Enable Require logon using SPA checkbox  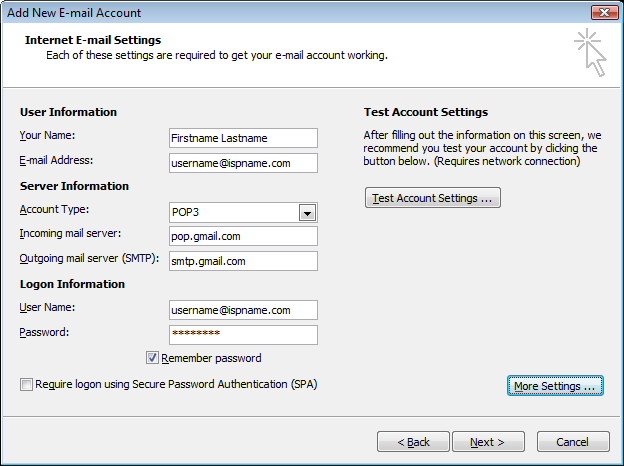click(x=26, y=384)
